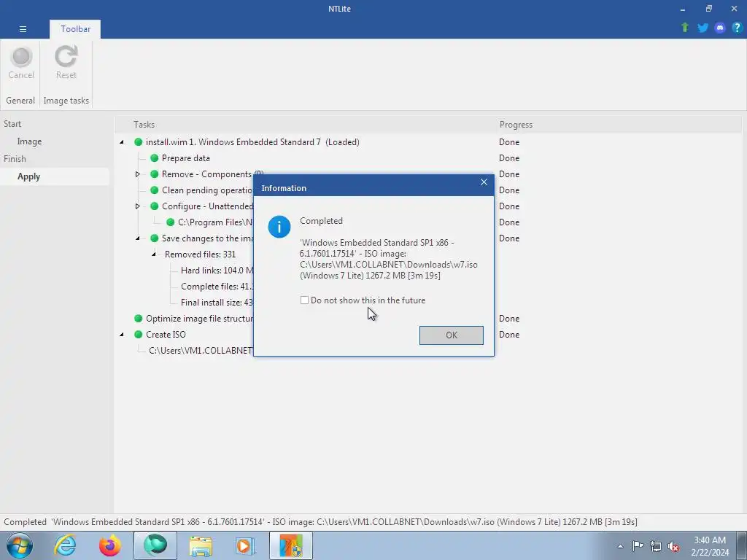Click the Cancel icon in the toolbar
Screen dimensions: 747x560
(x=21, y=57)
